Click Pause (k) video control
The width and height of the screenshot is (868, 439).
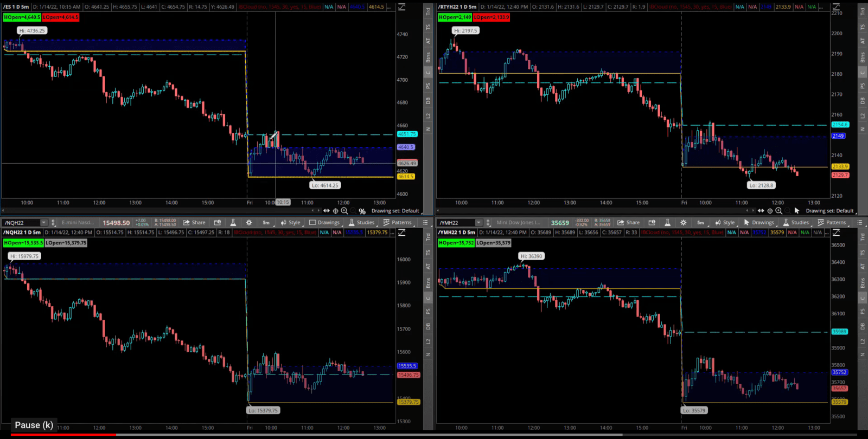pos(34,425)
